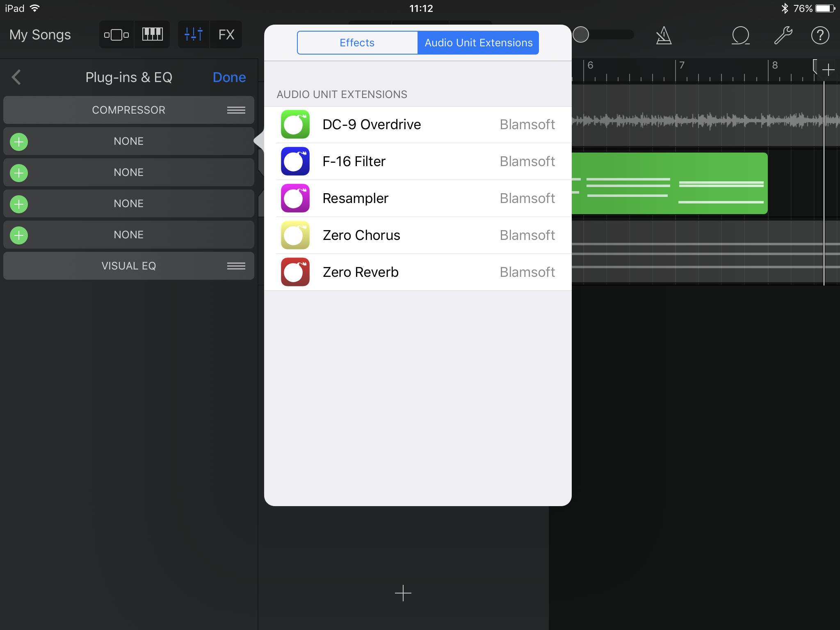Switch to tracks view icon

click(x=116, y=35)
